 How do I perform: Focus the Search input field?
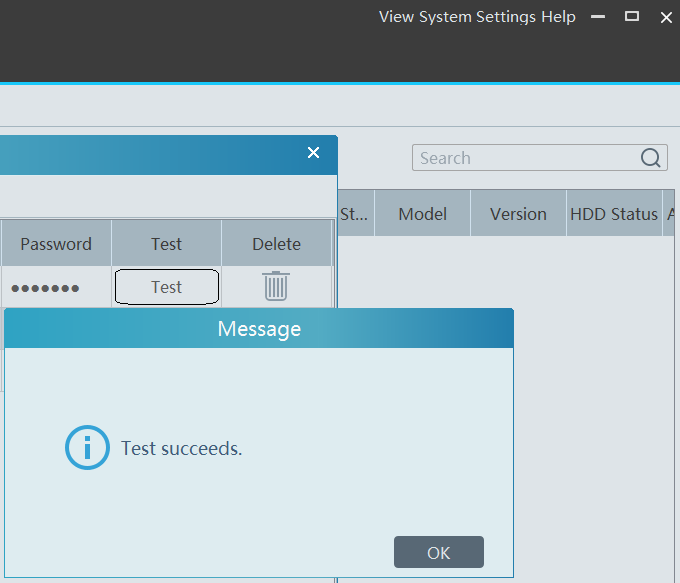[525, 158]
